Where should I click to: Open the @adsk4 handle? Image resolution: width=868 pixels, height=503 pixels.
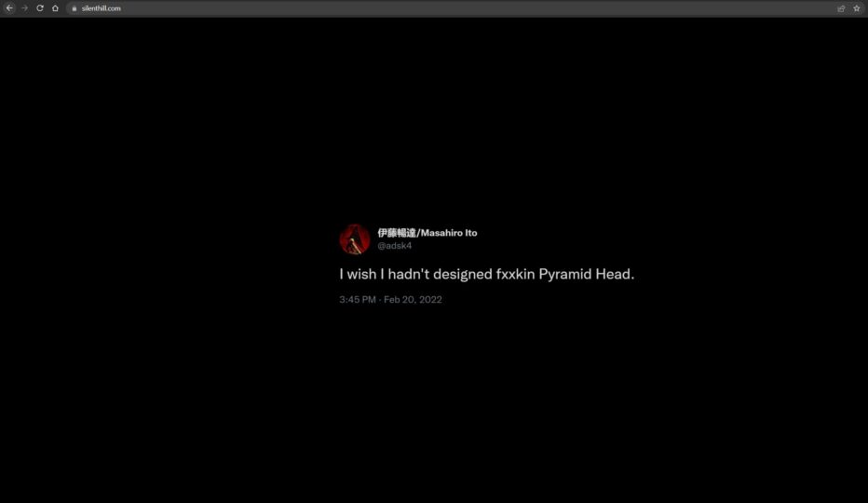pos(395,245)
